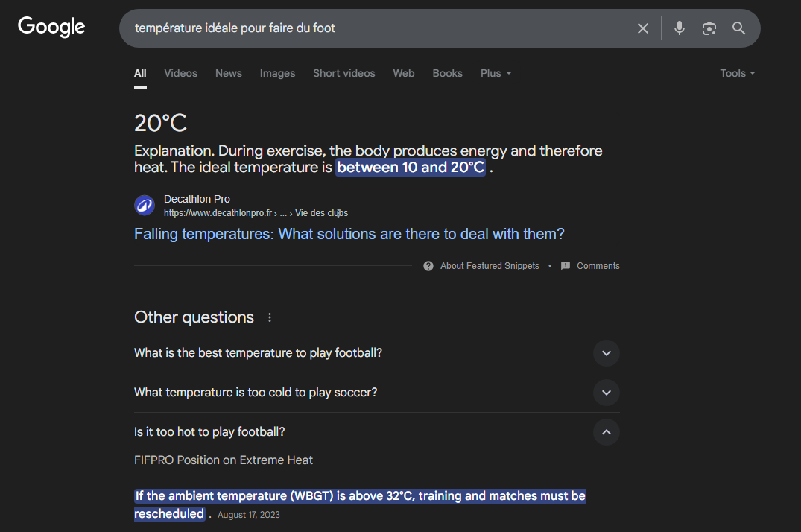Open the About Featured Snippets help icon

click(428, 266)
